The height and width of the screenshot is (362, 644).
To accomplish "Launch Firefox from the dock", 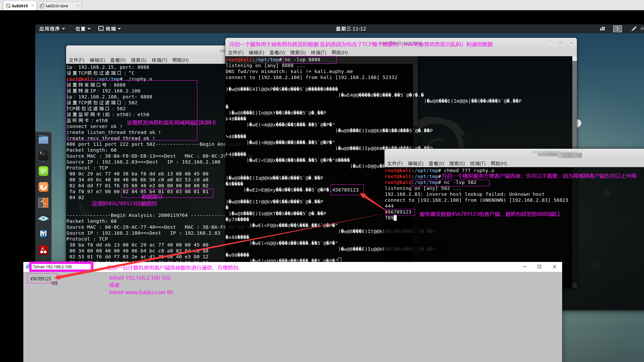I will tap(43, 187).
